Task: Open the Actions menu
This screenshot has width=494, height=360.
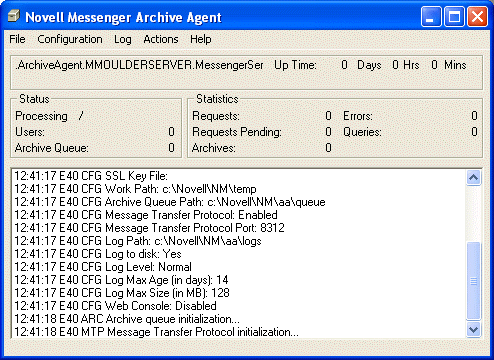Action: click(161, 39)
